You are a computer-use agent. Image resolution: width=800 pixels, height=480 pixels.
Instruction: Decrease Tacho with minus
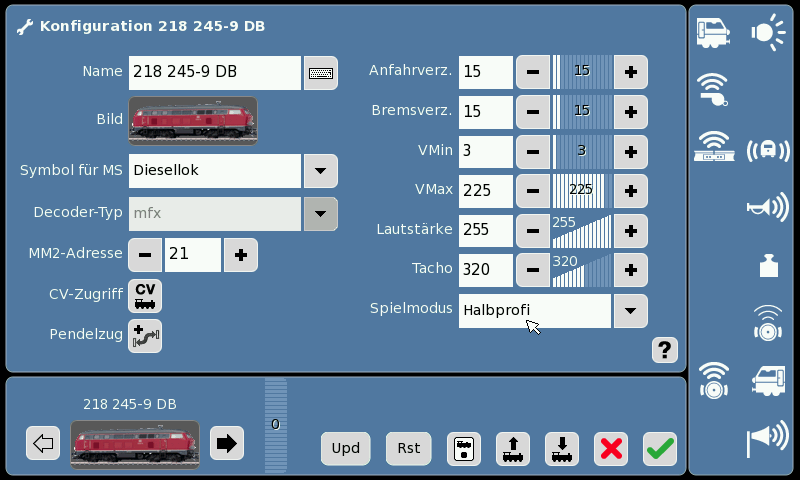(533, 270)
